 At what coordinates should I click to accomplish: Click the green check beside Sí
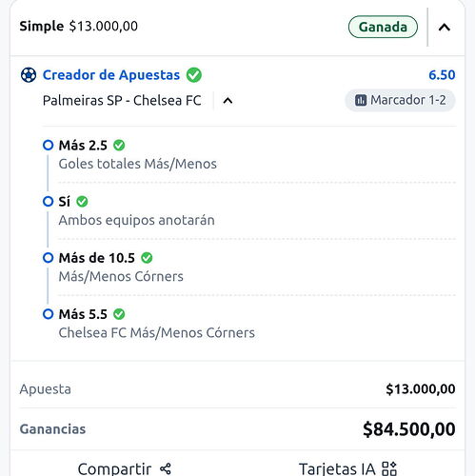point(82,202)
